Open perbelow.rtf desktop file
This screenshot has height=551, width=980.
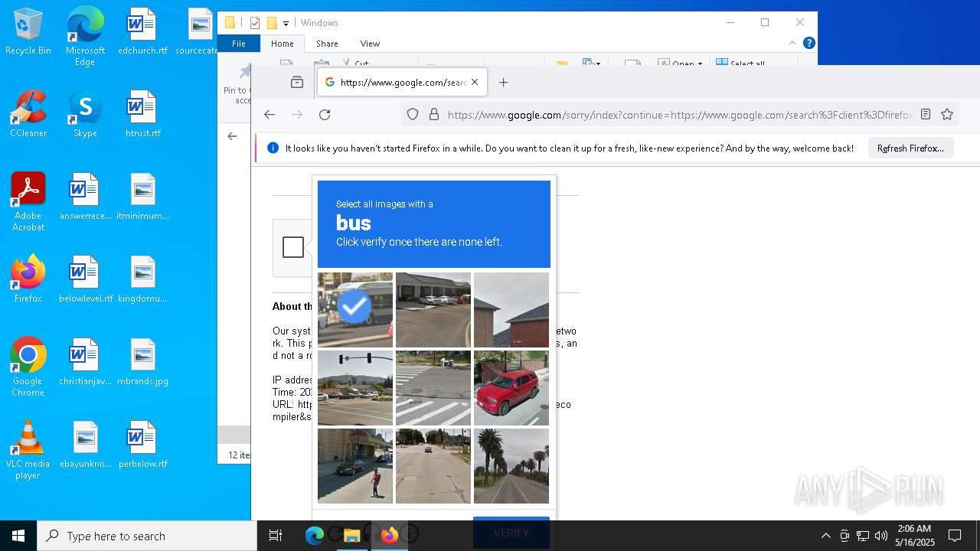[x=142, y=445]
